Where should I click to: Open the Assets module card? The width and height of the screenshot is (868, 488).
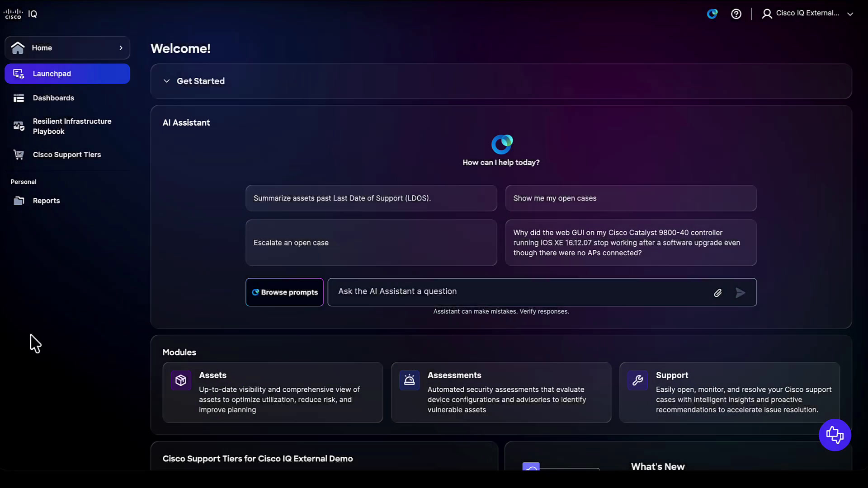(x=273, y=392)
